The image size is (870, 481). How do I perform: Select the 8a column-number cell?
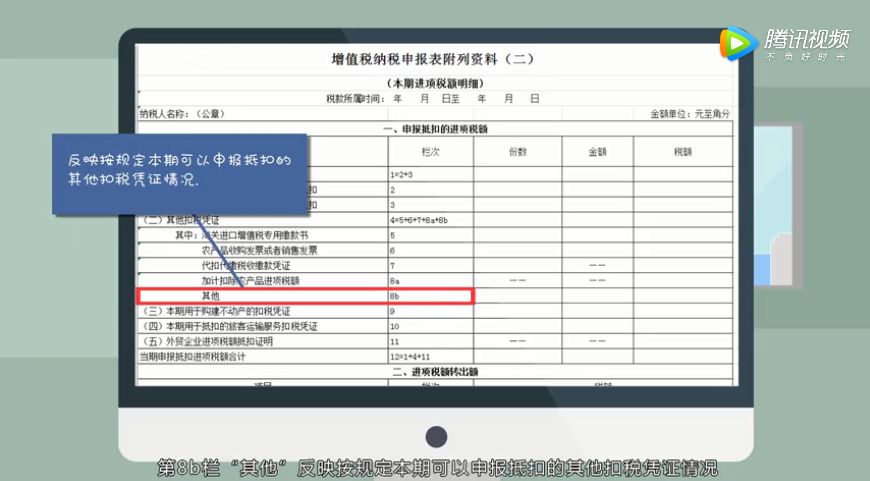point(431,281)
